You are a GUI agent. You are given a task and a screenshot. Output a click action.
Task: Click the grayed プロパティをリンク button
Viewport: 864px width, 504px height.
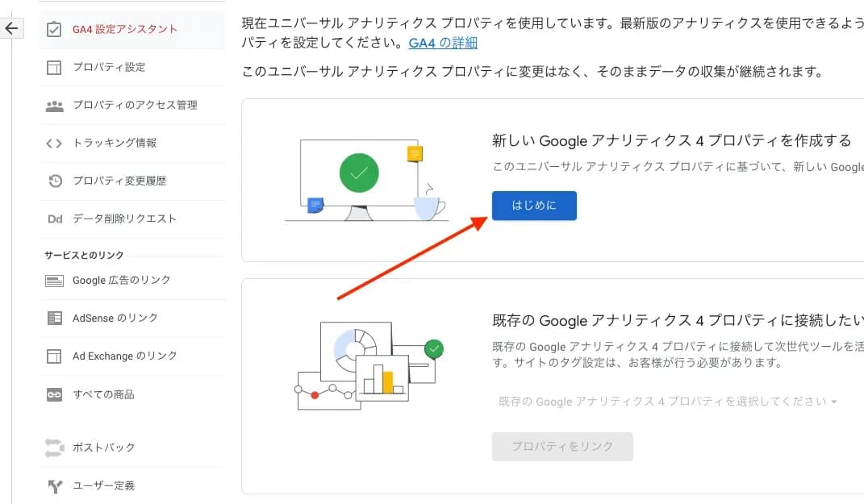[x=562, y=447]
